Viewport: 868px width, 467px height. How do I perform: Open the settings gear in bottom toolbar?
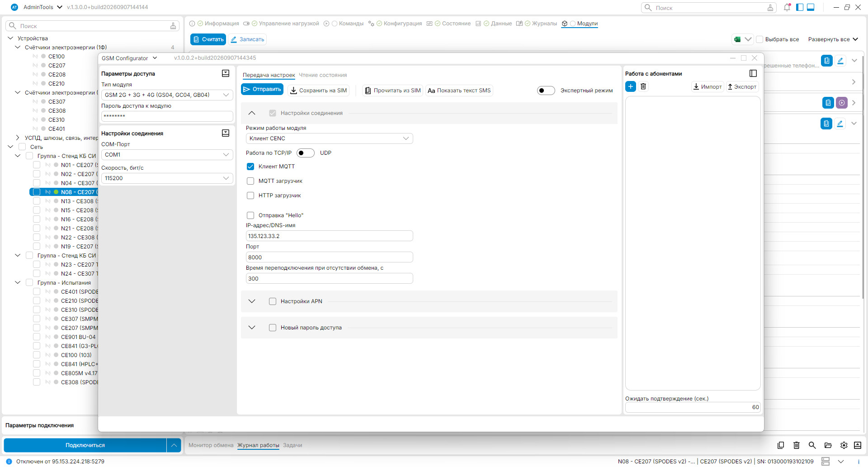pyautogui.click(x=844, y=445)
